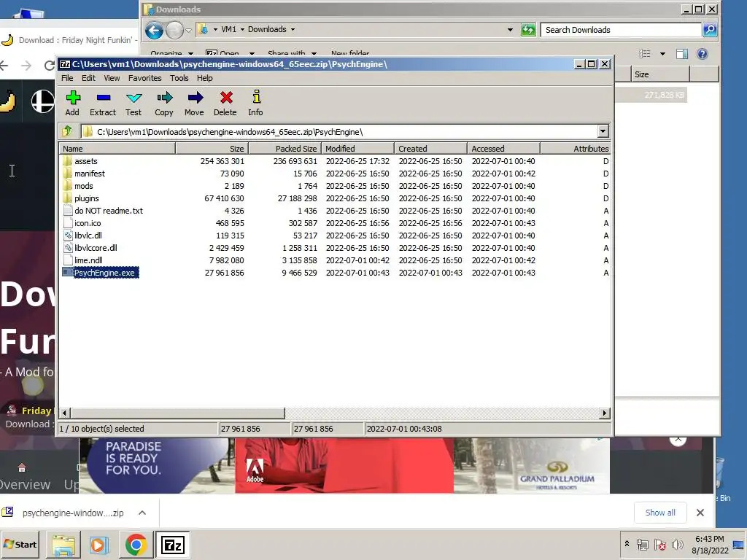Click the Back button in the Downloads window
747x560 pixels.
tap(154, 31)
